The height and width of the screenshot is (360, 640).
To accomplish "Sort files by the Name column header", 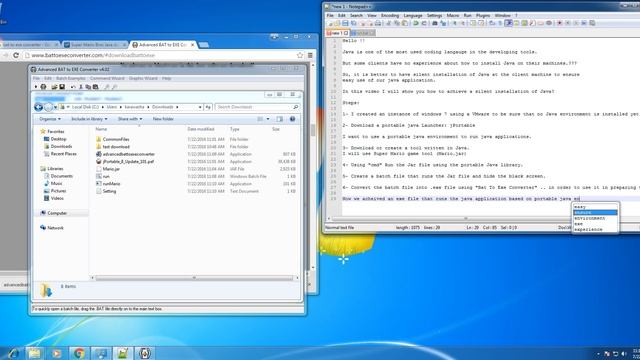I will [101, 129].
